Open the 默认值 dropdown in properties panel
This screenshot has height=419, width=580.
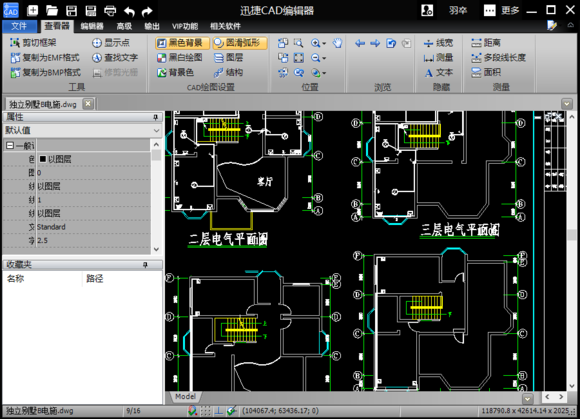pos(82,130)
